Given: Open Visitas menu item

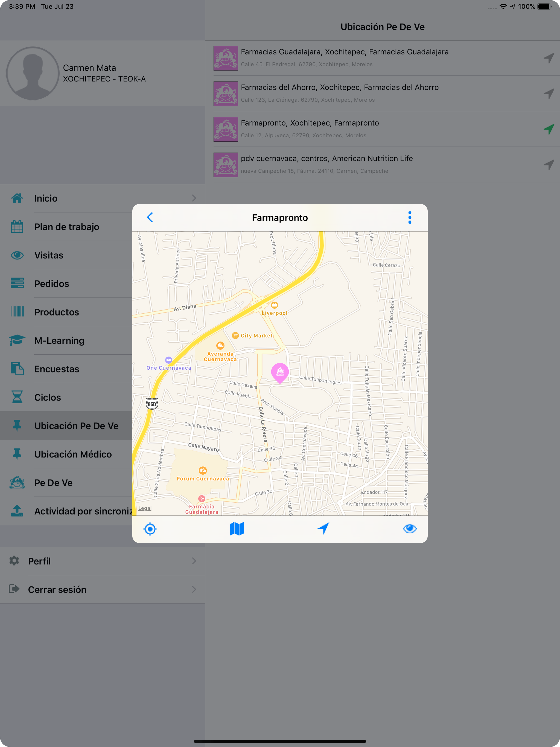Looking at the screenshot, I should click(66, 255).
